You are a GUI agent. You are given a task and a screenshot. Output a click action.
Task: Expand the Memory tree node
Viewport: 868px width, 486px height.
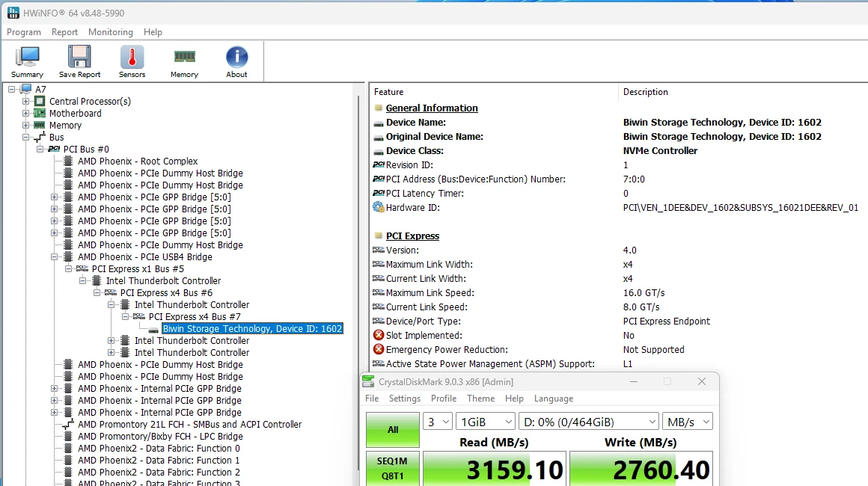25,125
